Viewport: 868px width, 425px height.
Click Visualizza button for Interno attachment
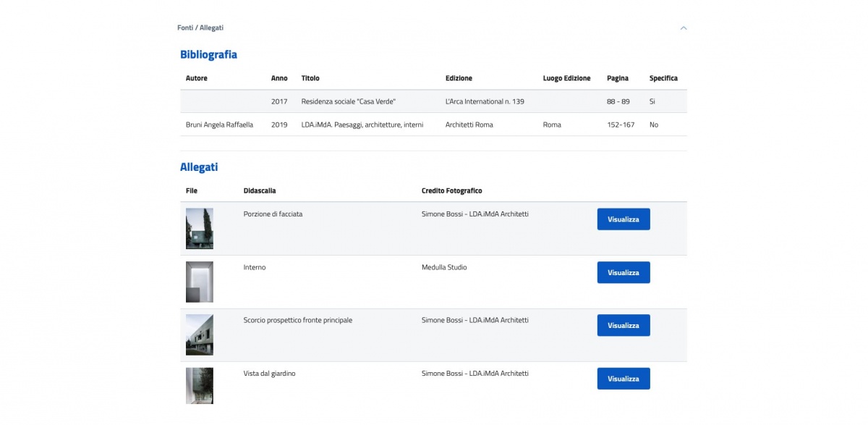(624, 272)
